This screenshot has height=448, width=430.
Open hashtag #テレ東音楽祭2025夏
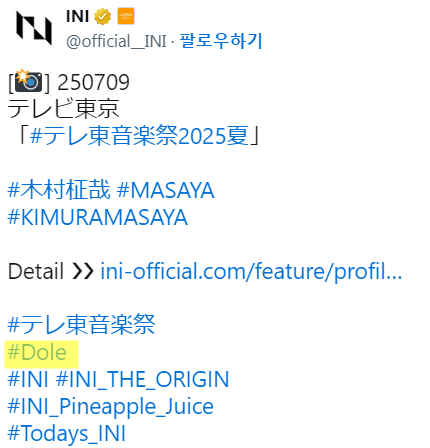tap(139, 136)
